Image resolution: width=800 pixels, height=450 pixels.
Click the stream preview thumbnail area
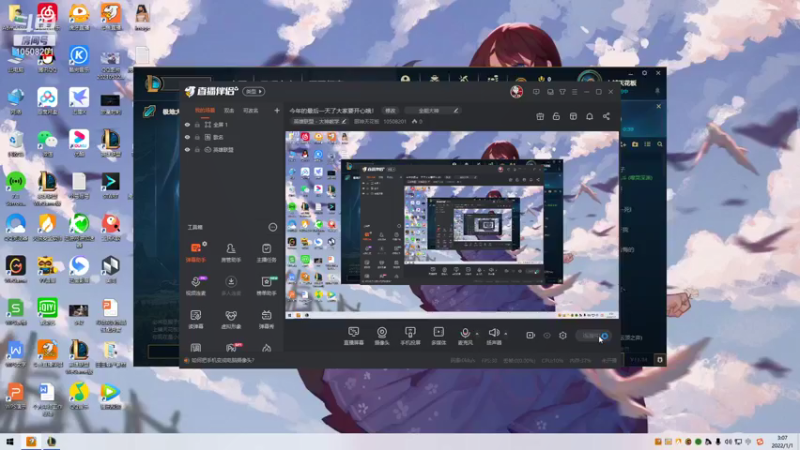point(452,225)
